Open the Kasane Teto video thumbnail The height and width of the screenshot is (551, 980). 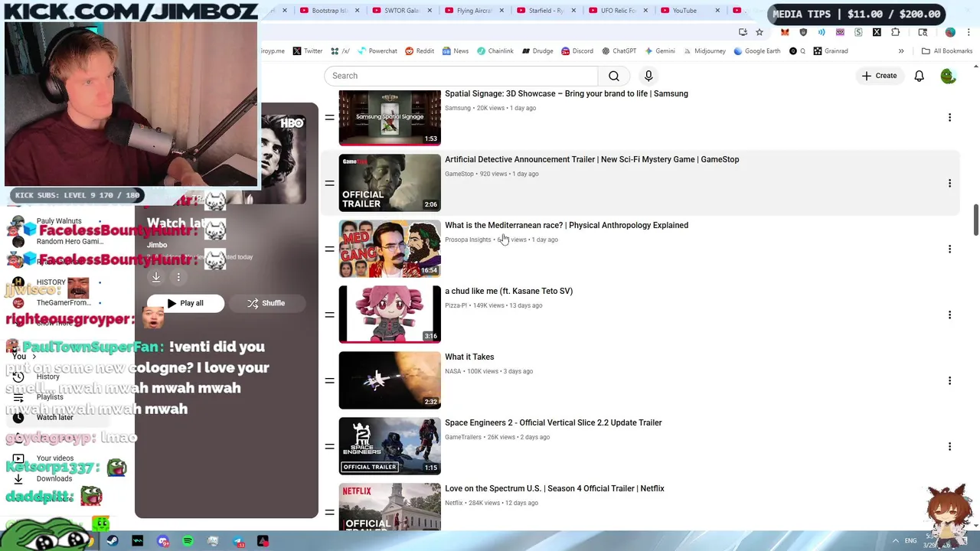coord(390,315)
